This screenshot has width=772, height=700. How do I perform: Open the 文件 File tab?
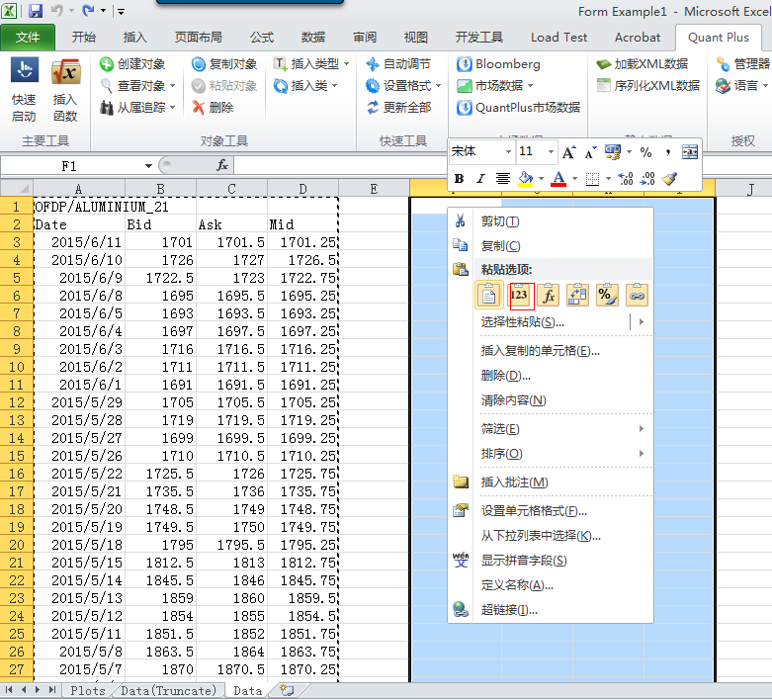pyautogui.click(x=28, y=38)
